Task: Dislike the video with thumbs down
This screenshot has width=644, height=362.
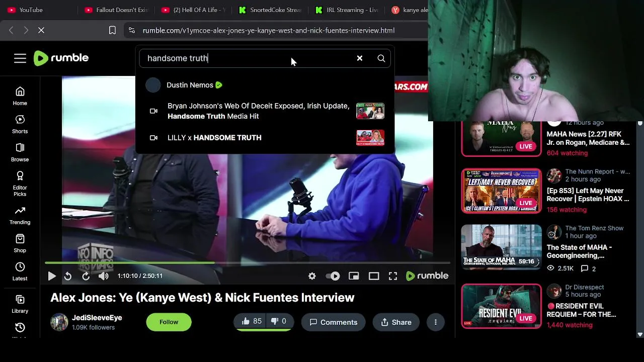Action: [x=279, y=321]
